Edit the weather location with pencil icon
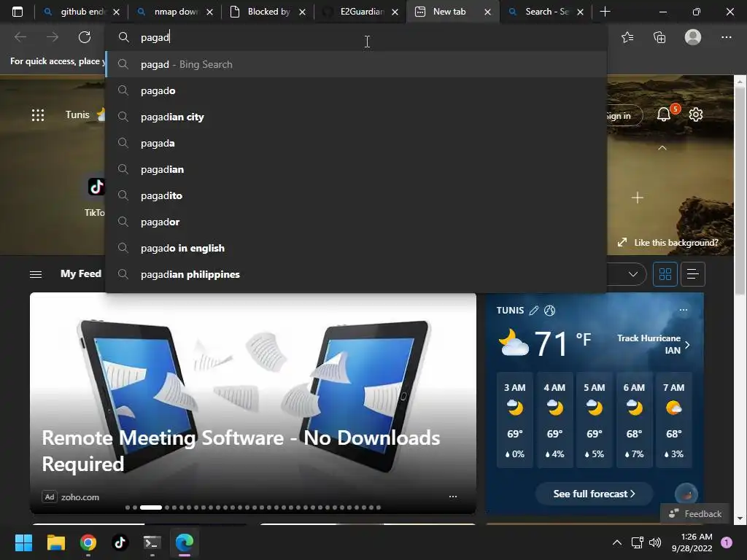Image resolution: width=747 pixels, height=560 pixels. pos(534,311)
